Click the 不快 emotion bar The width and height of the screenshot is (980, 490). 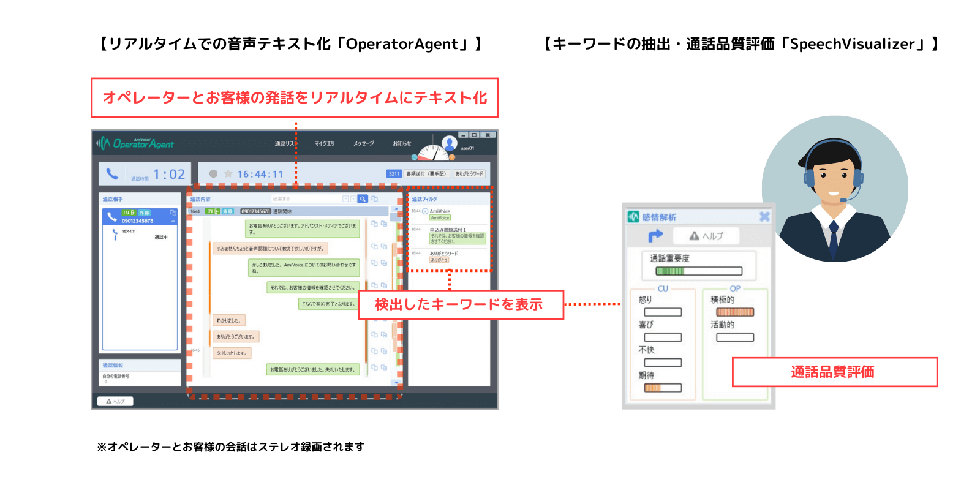pos(663,363)
